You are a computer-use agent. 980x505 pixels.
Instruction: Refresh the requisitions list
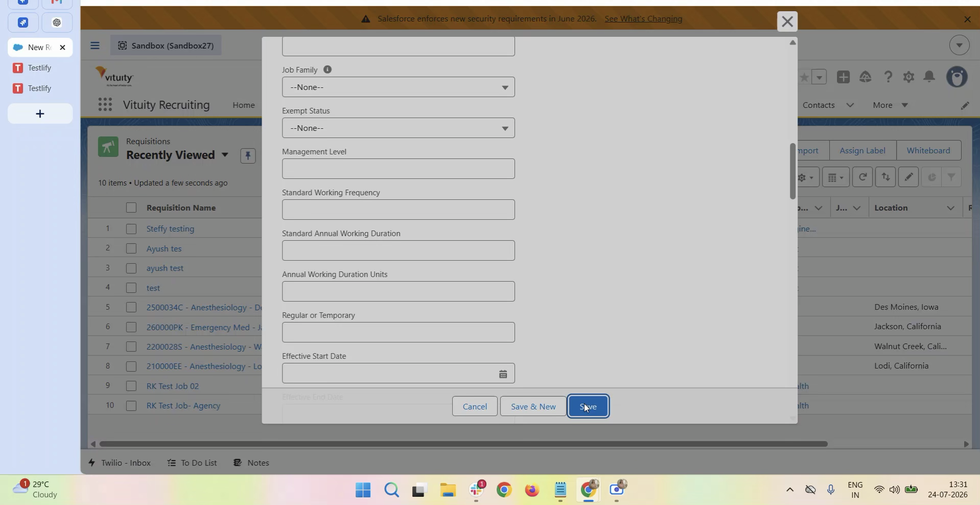point(862,177)
